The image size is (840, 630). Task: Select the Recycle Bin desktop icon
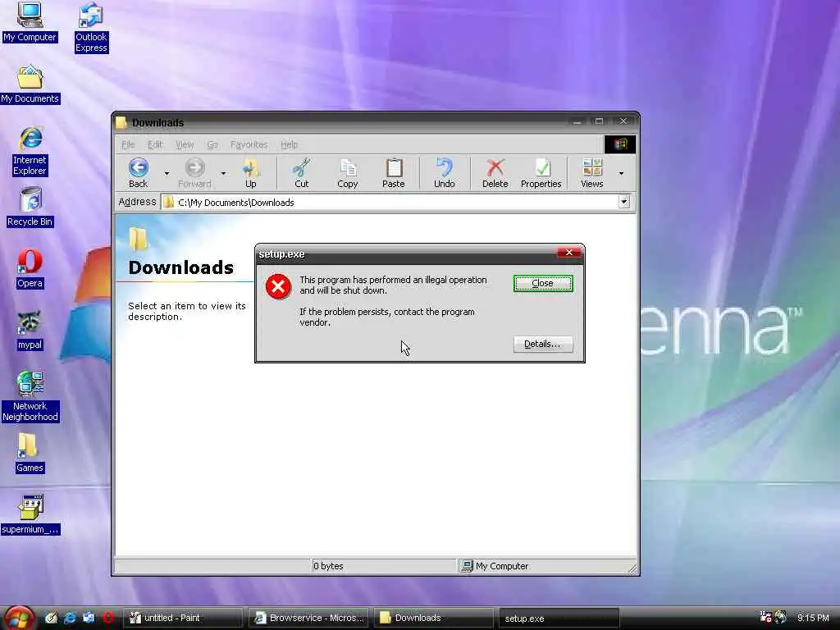tap(30, 208)
